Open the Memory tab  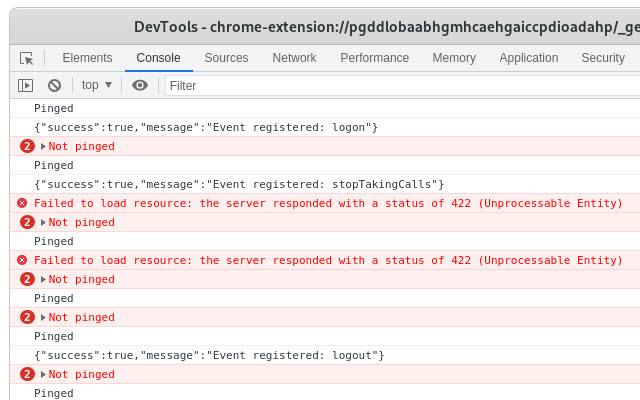[x=454, y=58]
